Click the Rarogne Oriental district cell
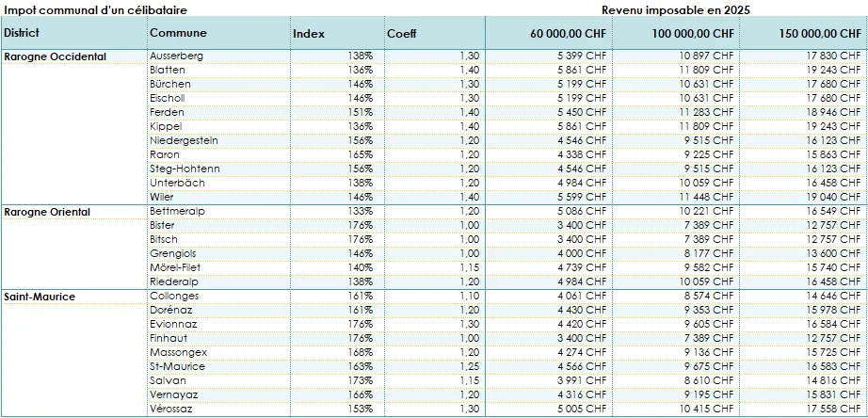The height and width of the screenshot is (418, 868). (47, 212)
